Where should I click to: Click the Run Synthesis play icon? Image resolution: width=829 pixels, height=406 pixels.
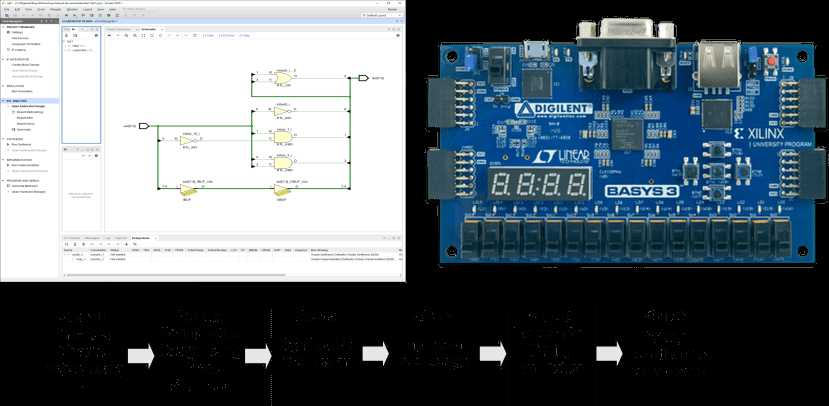(x=8, y=144)
